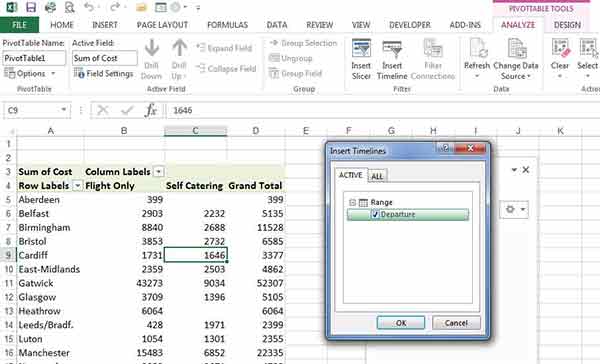Collapse the Range tree node
This screenshot has height=364, width=600.
(x=352, y=202)
